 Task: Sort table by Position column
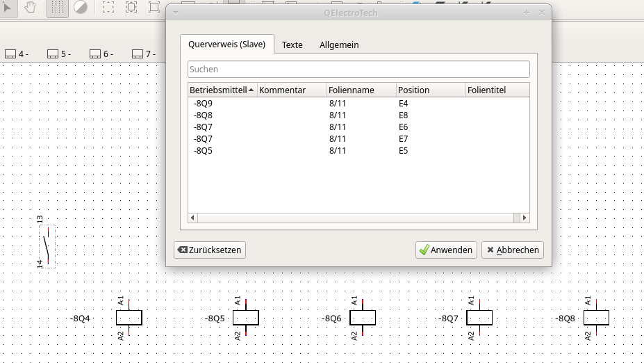pyautogui.click(x=430, y=90)
